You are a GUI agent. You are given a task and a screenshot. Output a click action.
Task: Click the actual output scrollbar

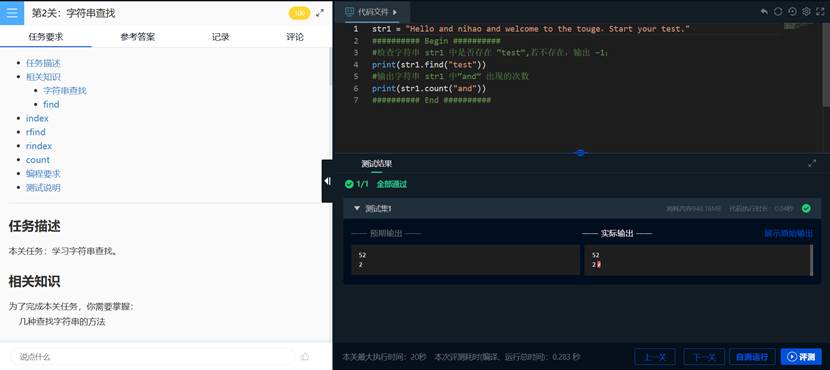coord(811,260)
